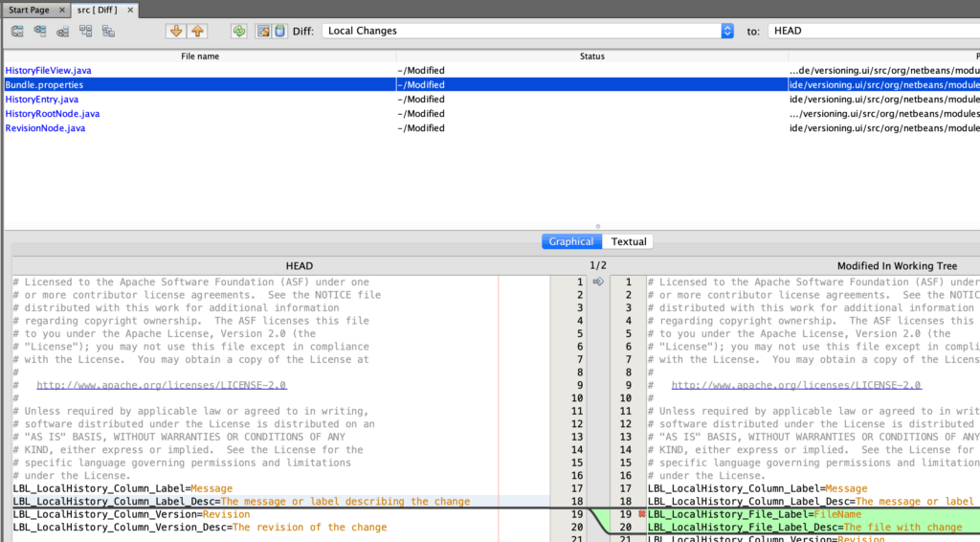
Task: Click the arrow icon beside line 1
Action: tap(598, 282)
